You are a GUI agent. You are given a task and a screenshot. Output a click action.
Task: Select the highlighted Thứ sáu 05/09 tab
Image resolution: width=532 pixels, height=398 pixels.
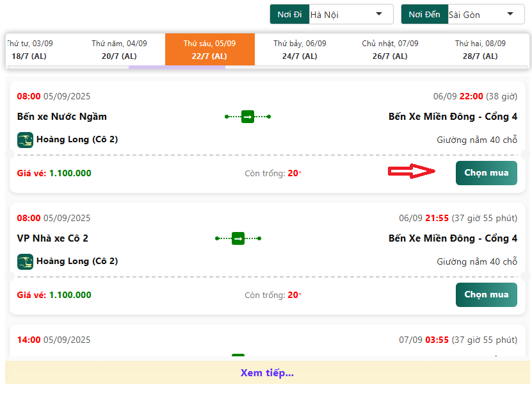coord(209,50)
